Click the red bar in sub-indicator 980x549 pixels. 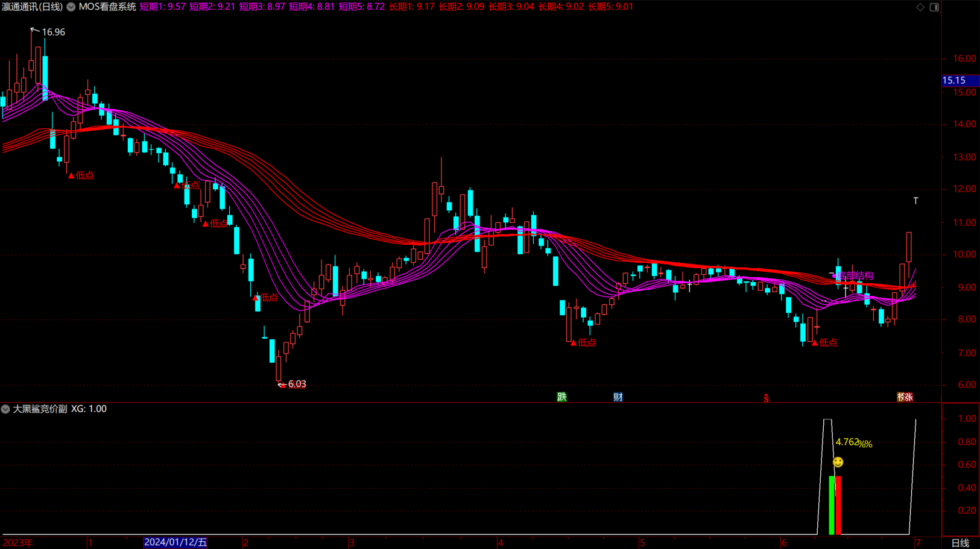pos(838,505)
